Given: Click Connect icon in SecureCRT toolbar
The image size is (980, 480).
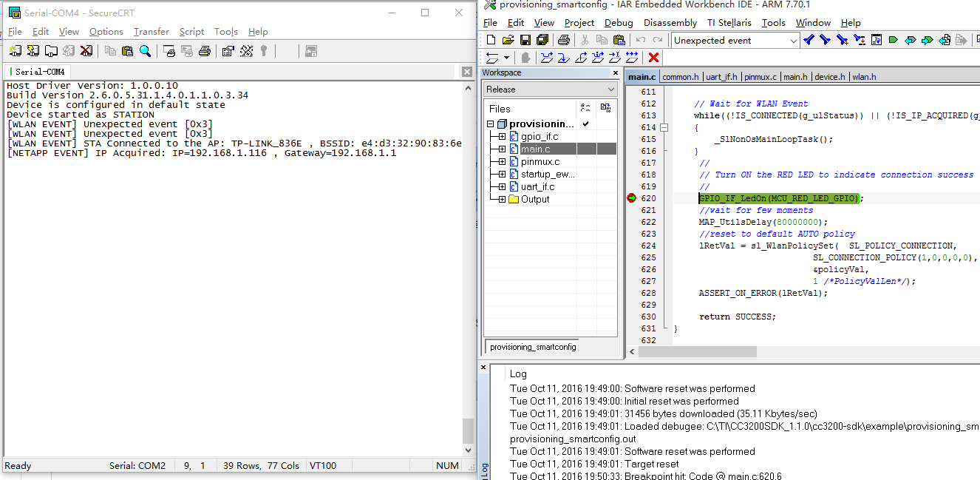Looking at the screenshot, I should [15, 51].
